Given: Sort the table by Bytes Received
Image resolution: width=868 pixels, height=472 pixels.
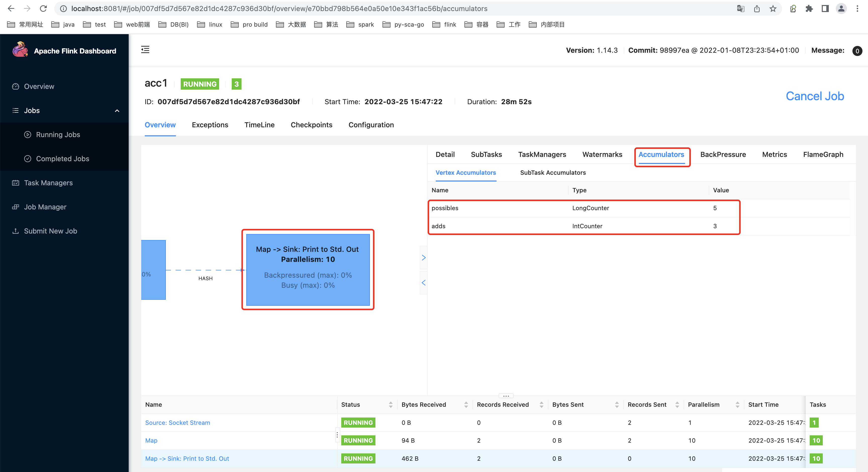Looking at the screenshot, I should tap(466, 405).
